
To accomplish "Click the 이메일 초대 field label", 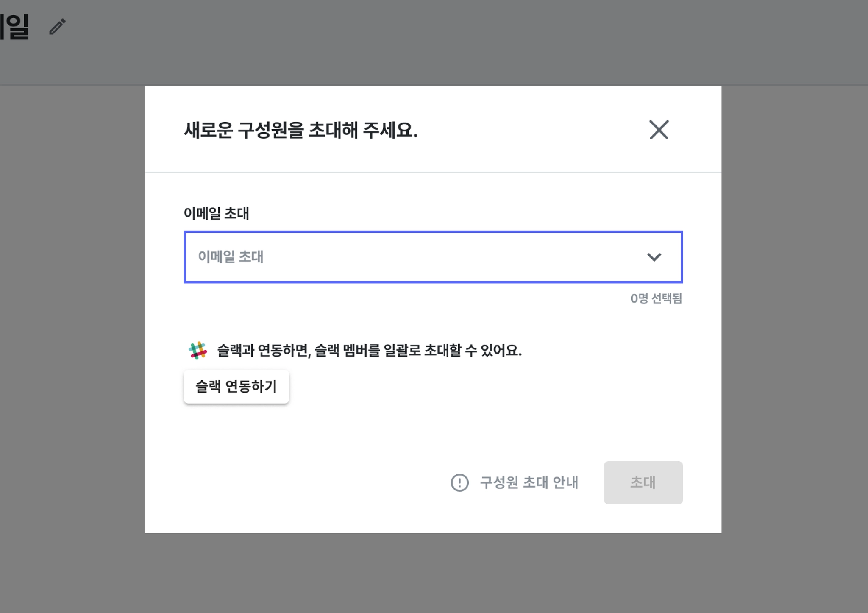I will pos(216,213).
